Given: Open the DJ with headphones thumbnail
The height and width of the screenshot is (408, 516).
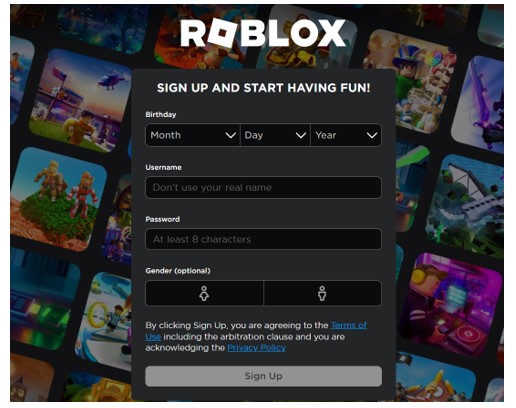Looking at the screenshot, I should [x=451, y=305].
